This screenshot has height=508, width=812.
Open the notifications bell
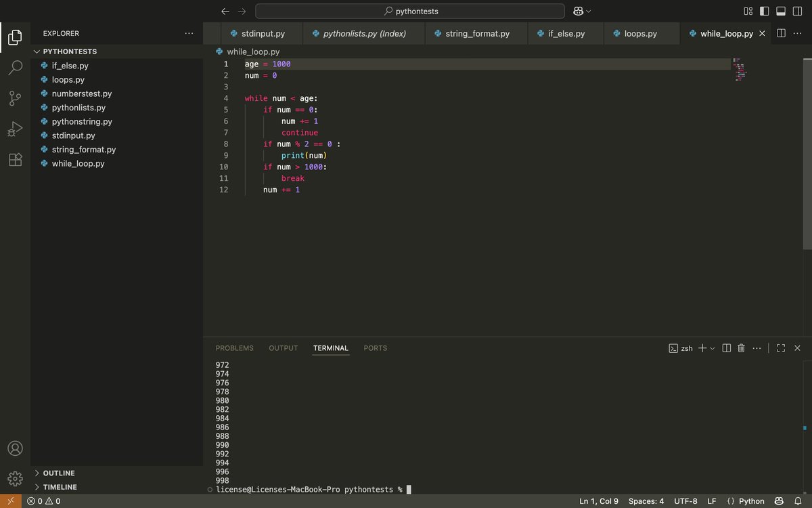tap(798, 501)
